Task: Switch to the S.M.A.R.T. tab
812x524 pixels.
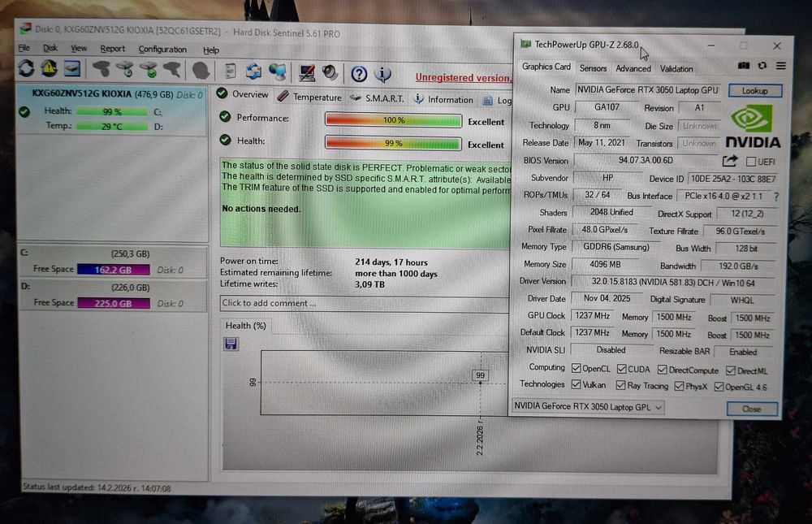Action: 377,98
